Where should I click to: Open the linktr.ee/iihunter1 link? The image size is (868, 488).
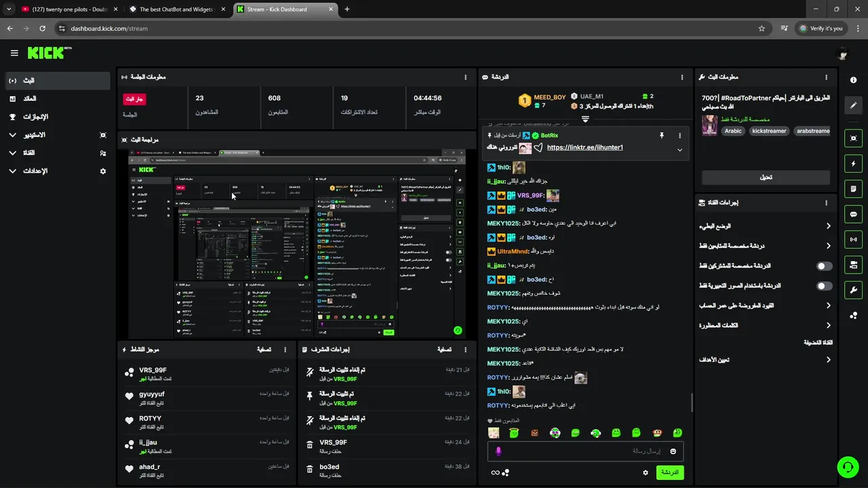(x=585, y=148)
